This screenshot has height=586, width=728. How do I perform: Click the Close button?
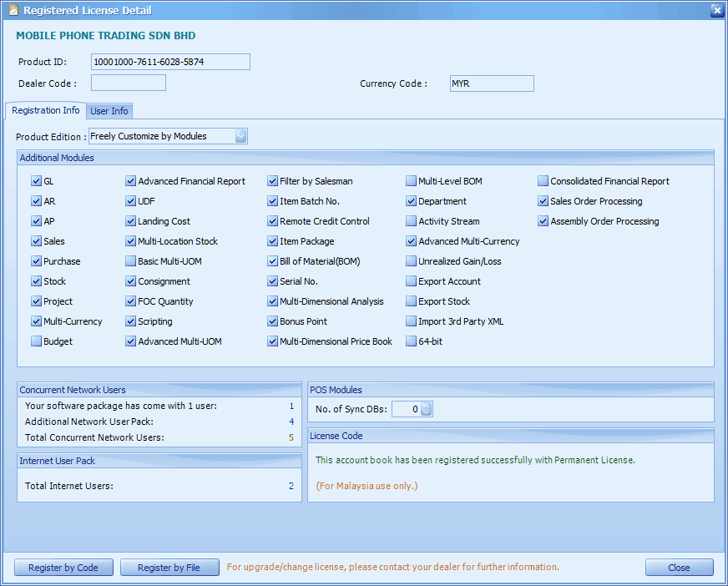pos(680,568)
